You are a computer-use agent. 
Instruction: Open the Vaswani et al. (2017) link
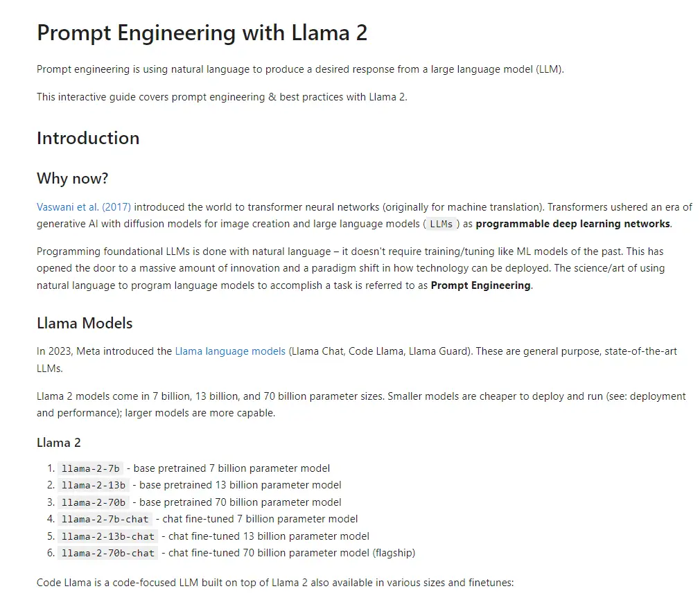(x=84, y=207)
